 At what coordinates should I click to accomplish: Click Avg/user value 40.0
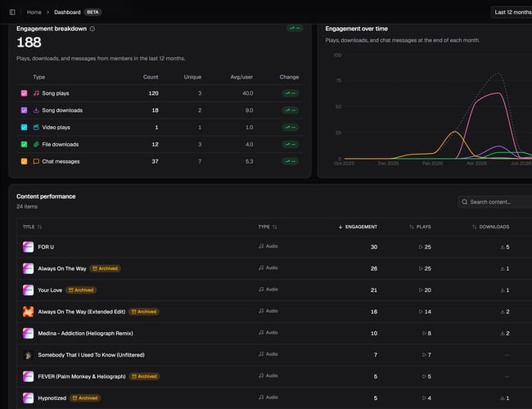tap(248, 93)
